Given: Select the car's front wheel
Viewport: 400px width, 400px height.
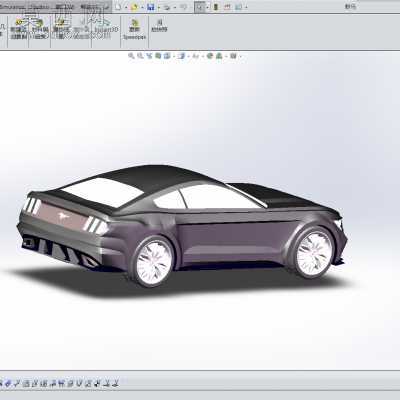Looking at the screenshot, I should (313, 252).
